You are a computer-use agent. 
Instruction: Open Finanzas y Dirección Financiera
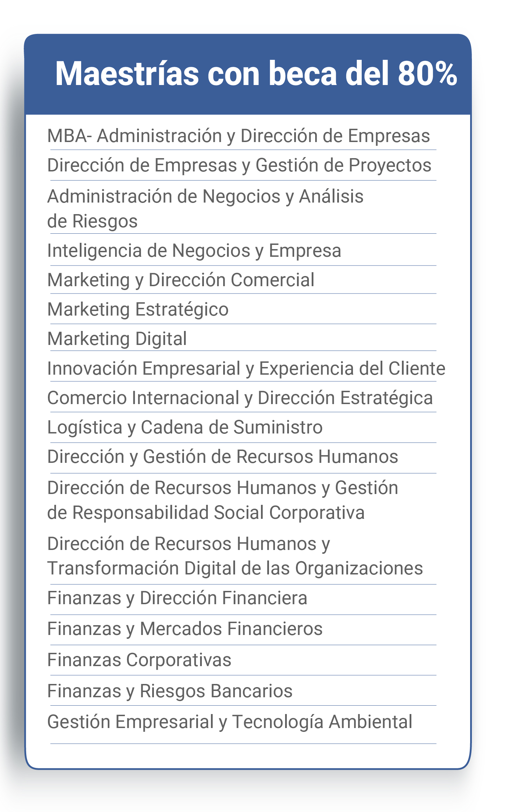pos(177,598)
